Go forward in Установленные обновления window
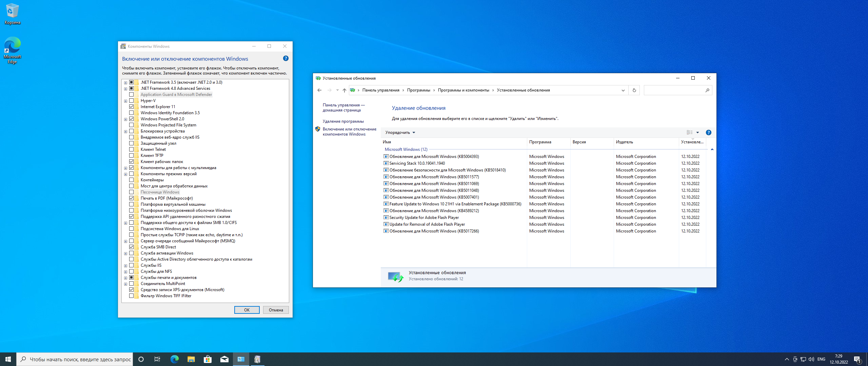 [x=329, y=90]
